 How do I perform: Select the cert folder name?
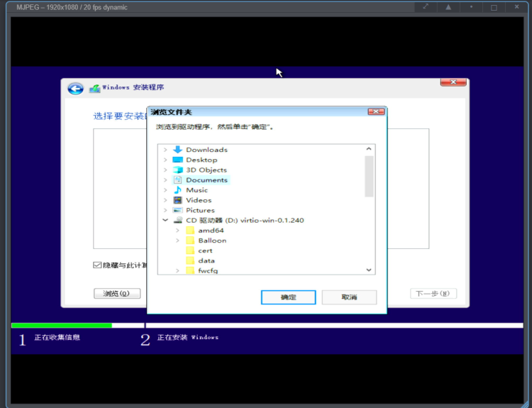[205, 250]
